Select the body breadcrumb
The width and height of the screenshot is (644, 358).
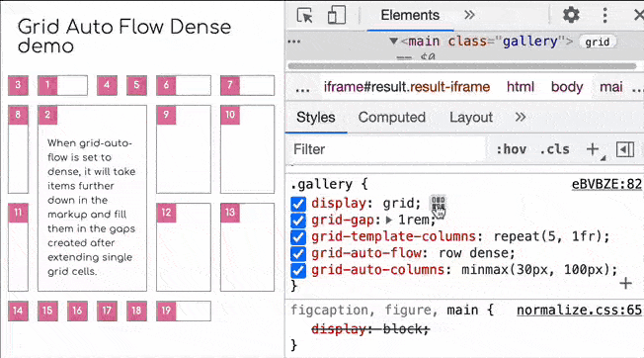(x=567, y=87)
